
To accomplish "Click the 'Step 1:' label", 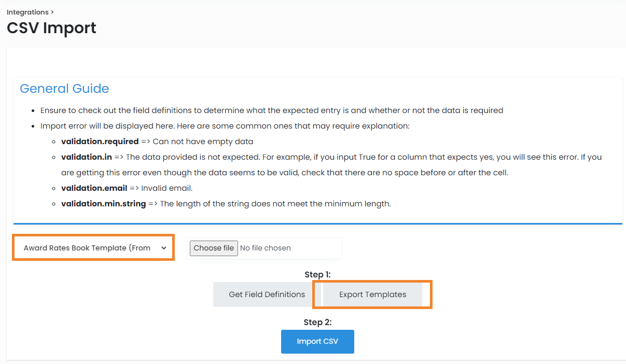I will [317, 275].
